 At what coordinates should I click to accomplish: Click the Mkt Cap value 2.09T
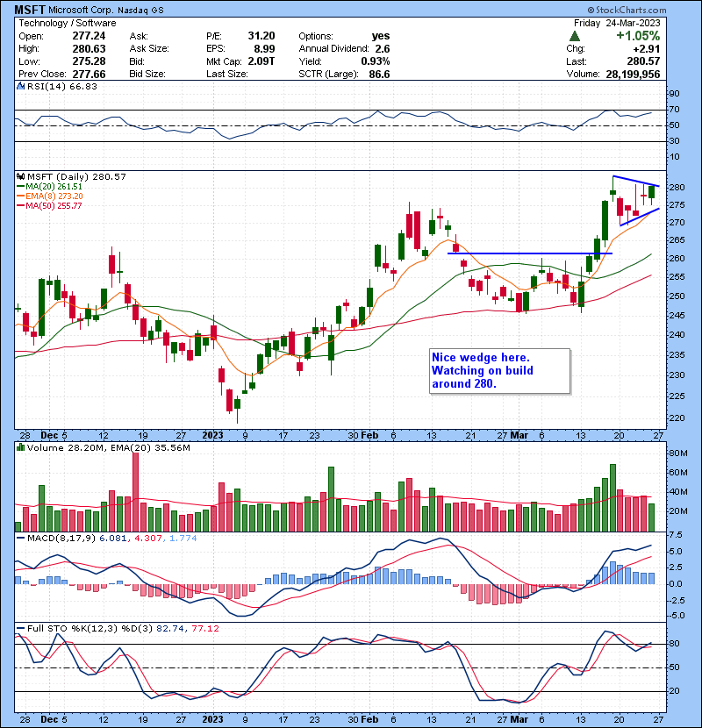click(x=261, y=61)
